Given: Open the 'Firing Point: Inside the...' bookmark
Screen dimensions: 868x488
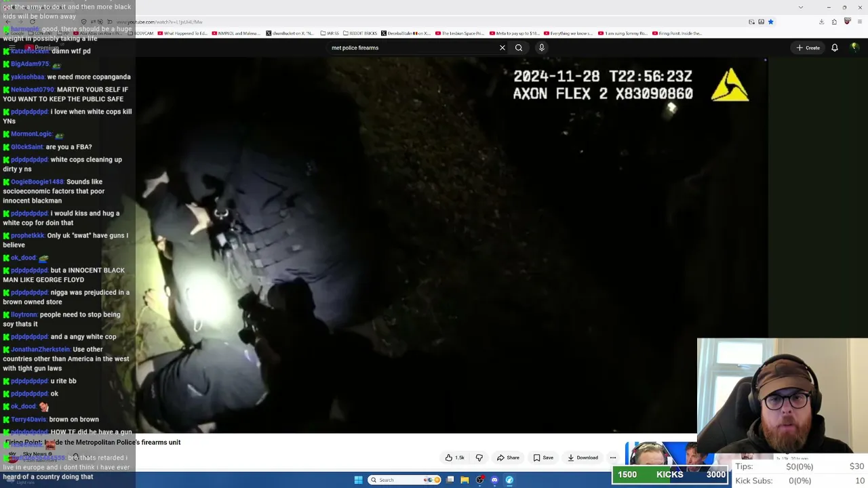Looking at the screenshot, I should [677, 33].
